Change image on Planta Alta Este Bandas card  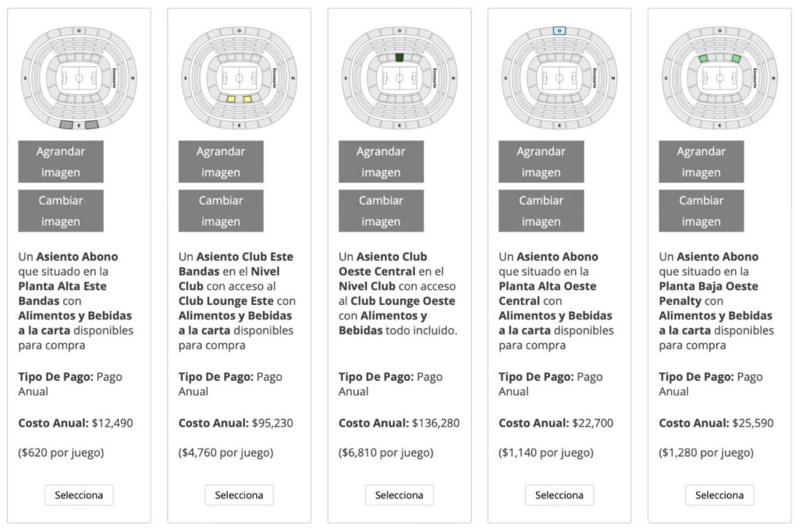pos(61,211)
